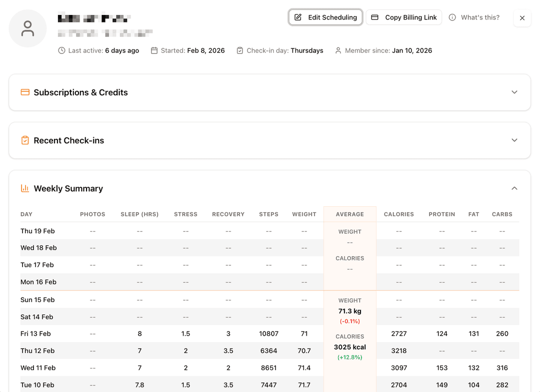Image resolution: width=540 pixels, height=392 pixels.
Task: Select the Fri 13 Feb row label
Action: click(35, 334)
